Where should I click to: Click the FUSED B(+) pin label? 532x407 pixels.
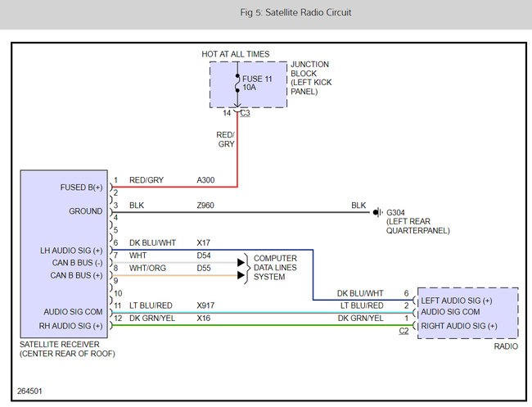(81, 188)
